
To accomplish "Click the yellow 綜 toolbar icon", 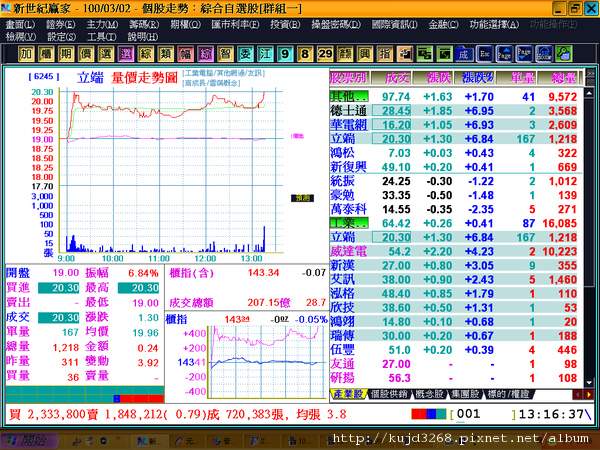I will tap(145, 54).
